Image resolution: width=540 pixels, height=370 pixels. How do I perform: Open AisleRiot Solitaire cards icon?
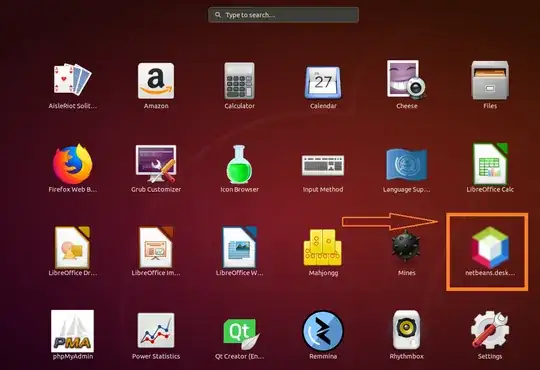pyautogui.click(x=72, y=79)
